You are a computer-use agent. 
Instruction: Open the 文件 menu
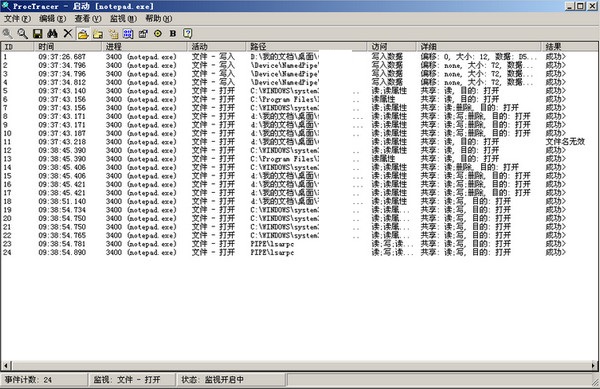click(x=17, y=18)
